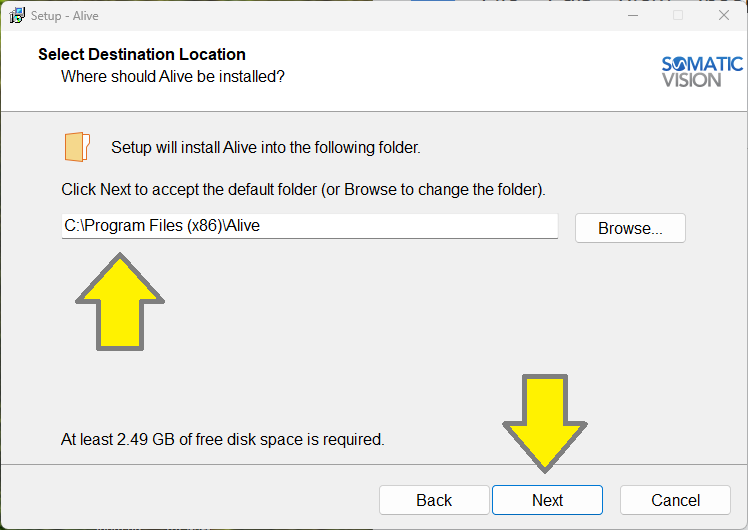Screen dimensions: 748x530
Task: Click the Somatic Vision logo
Action: (x=702, y=71)
